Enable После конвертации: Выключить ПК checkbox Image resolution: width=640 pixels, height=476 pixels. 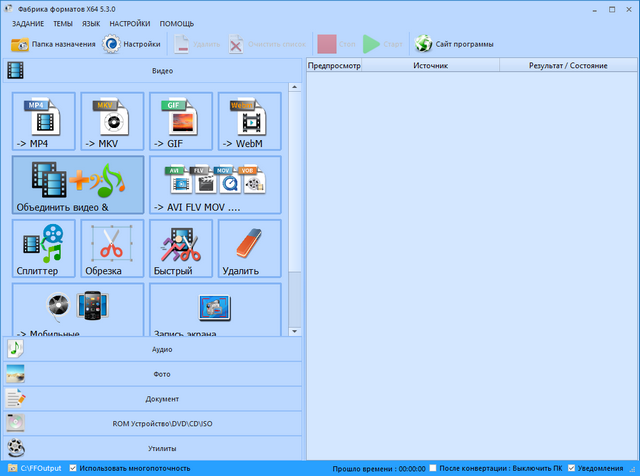click(432, 468)
